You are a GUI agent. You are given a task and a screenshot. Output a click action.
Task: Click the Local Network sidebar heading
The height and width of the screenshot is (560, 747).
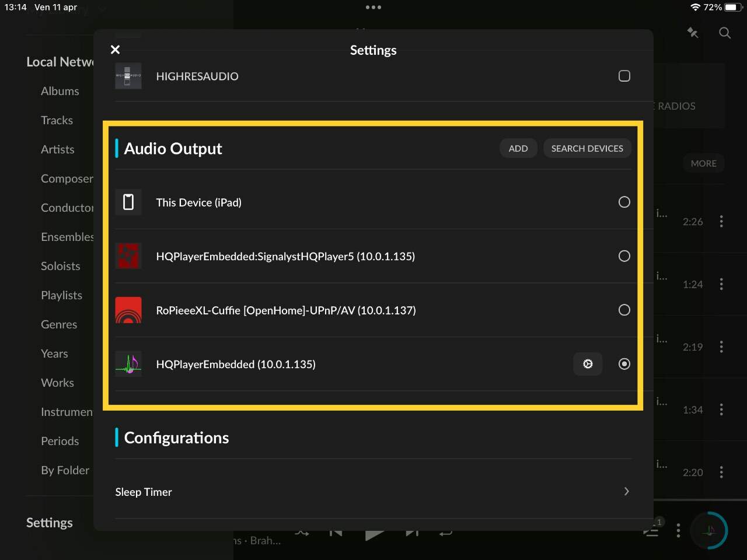click(60, 62)
